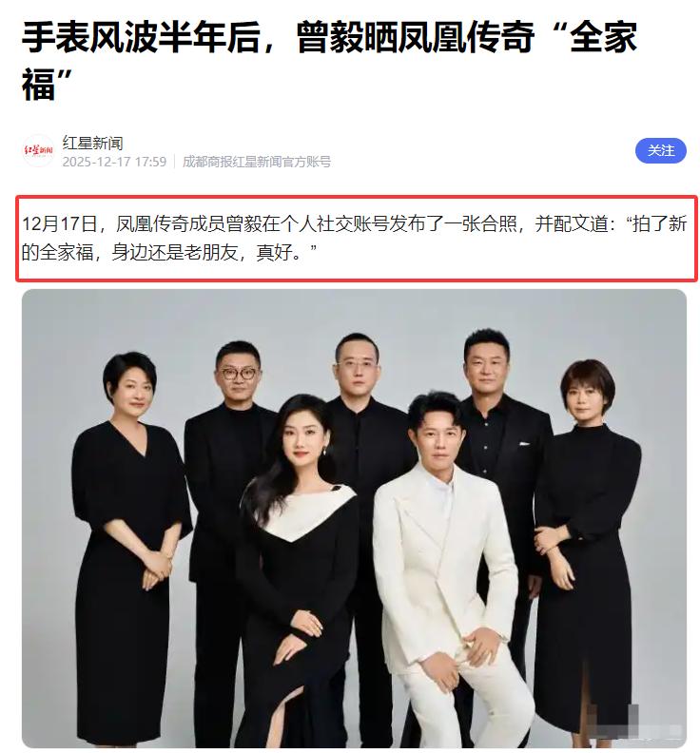Click the quoted 全家 text in headline
The image size is (700, 753).
(x=603, y=37)
